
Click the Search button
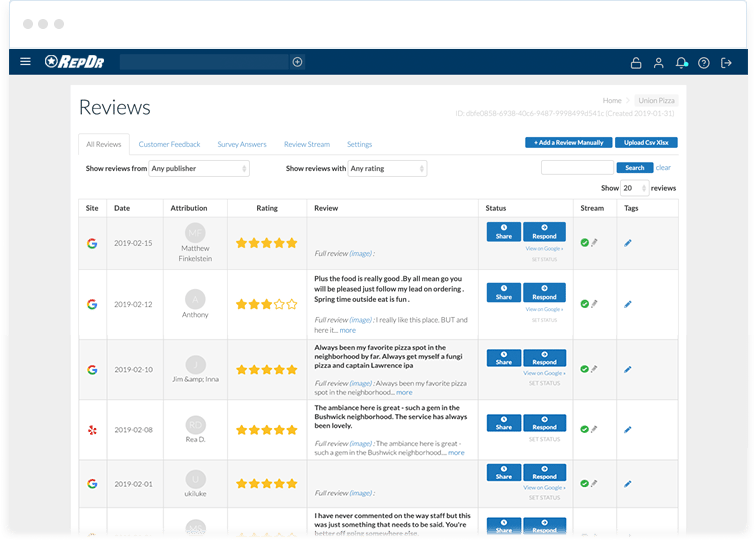635,168
